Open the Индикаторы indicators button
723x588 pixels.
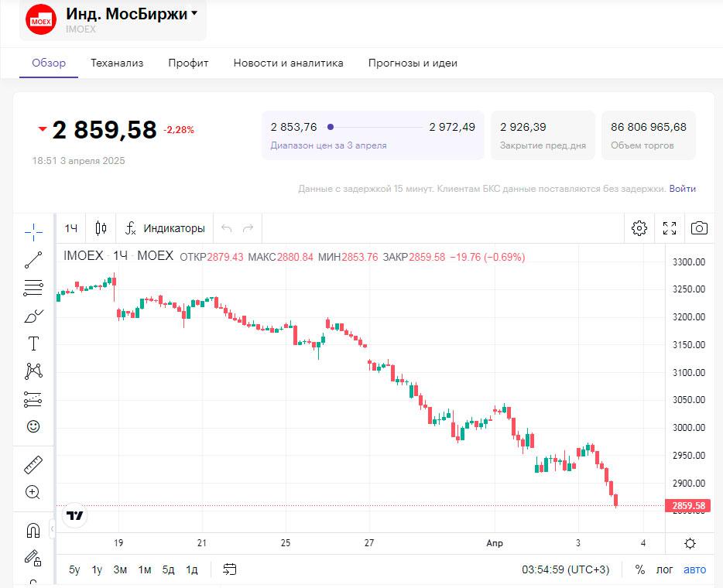pyautogui.click(x=166, y=228)
